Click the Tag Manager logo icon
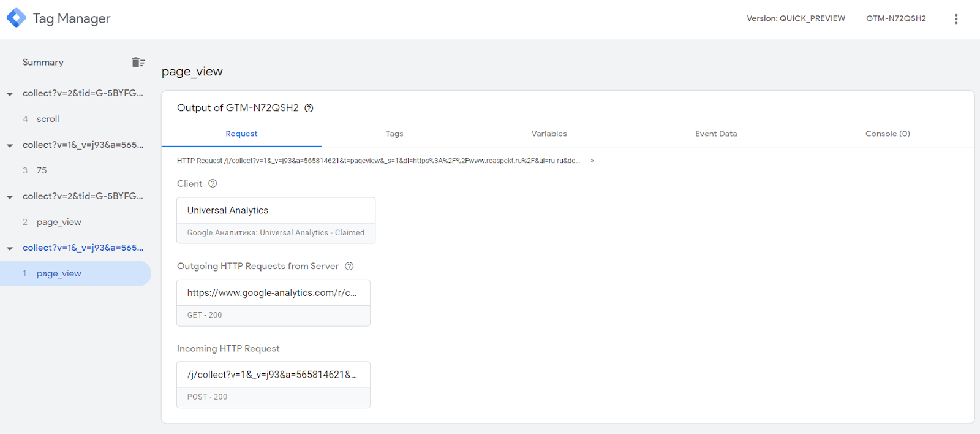 coord(17,18)
